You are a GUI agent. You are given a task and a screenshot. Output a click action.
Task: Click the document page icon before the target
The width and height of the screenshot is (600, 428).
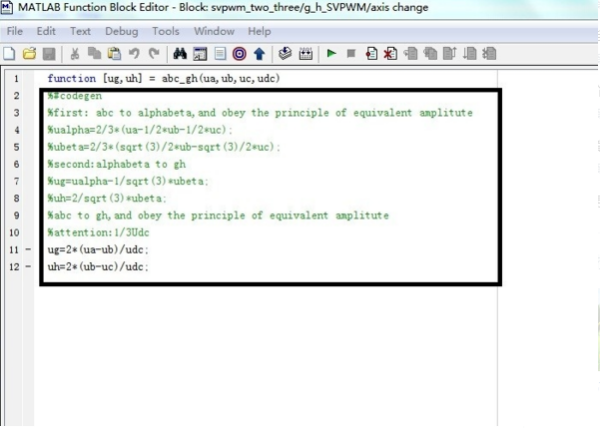click(220, 54)
